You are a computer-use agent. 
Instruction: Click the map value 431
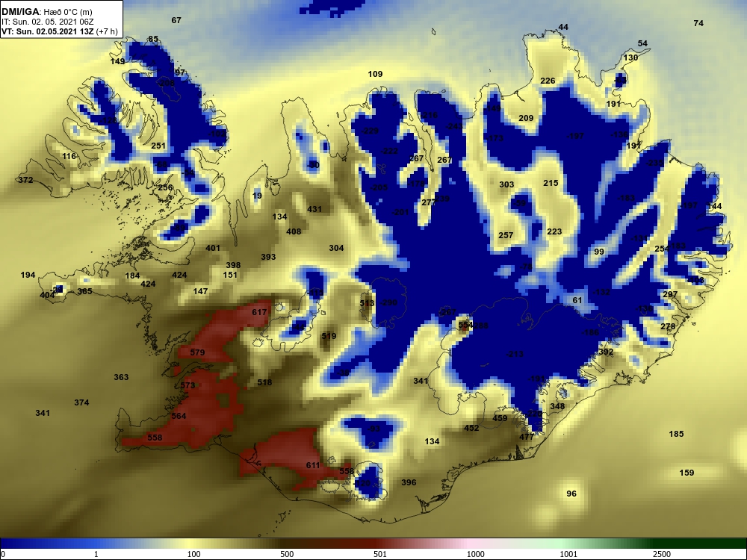coord(314,209)
